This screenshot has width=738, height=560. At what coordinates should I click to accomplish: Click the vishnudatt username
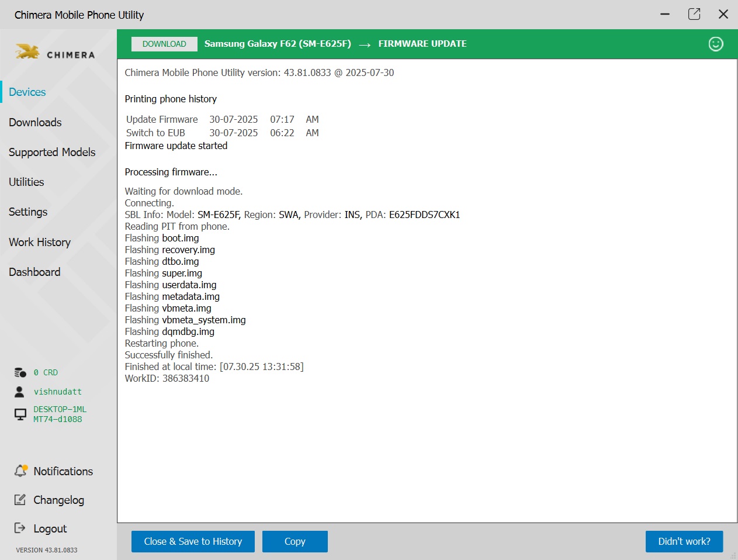tap(58, 392)
